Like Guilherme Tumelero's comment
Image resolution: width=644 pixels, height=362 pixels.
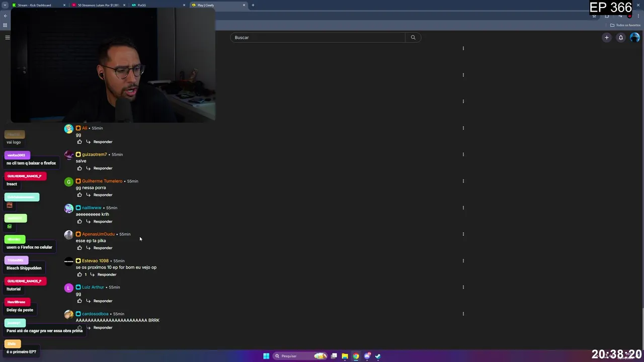(x=79, y=195)
